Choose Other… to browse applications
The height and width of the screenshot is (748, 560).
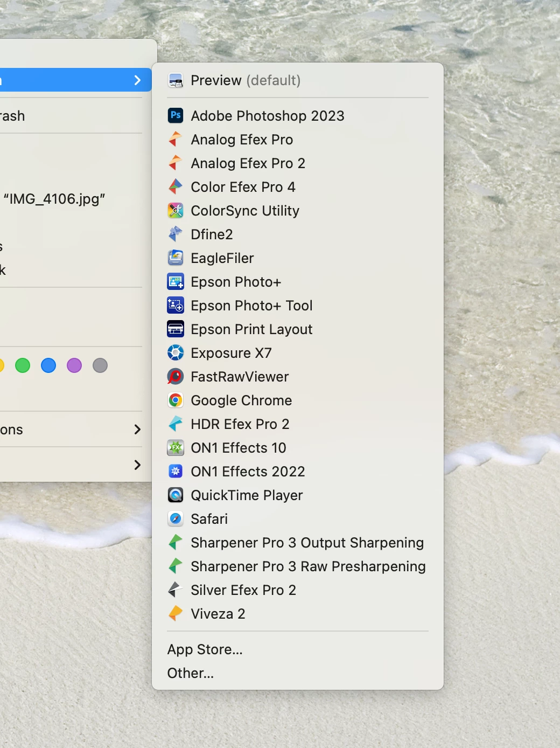(298, 673)
